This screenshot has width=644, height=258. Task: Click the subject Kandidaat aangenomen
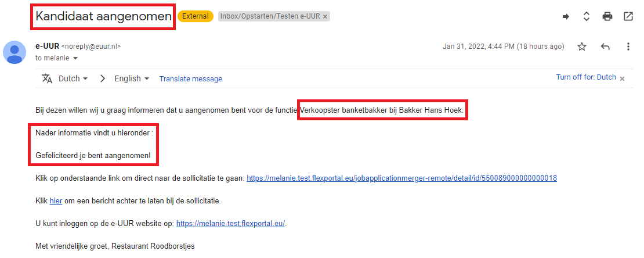pyautogui.click(x=103, y=16)
